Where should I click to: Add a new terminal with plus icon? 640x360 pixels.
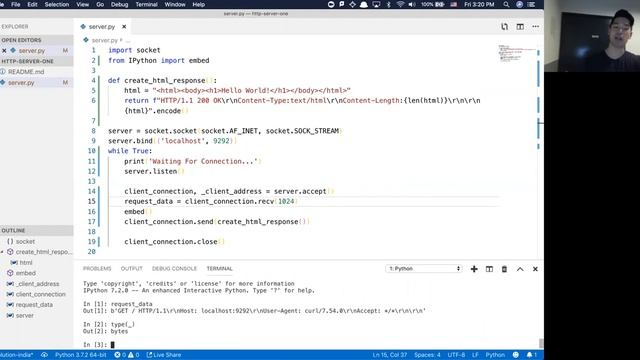474,269
